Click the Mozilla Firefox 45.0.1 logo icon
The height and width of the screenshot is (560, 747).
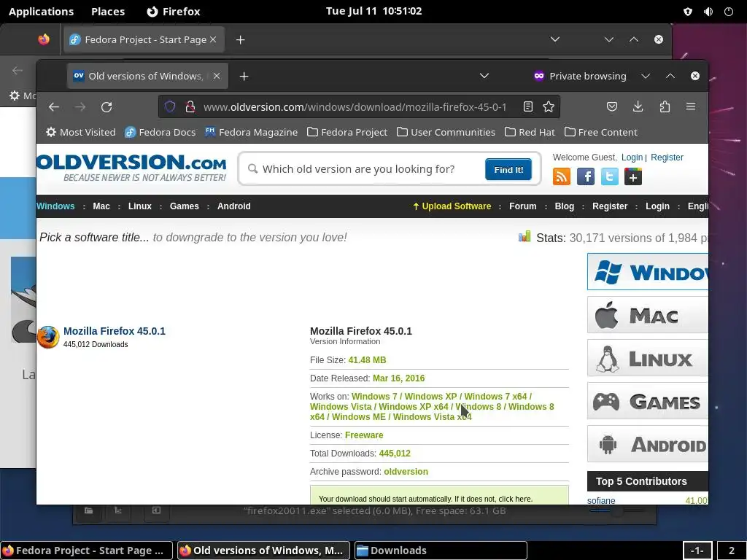(48, 337)
